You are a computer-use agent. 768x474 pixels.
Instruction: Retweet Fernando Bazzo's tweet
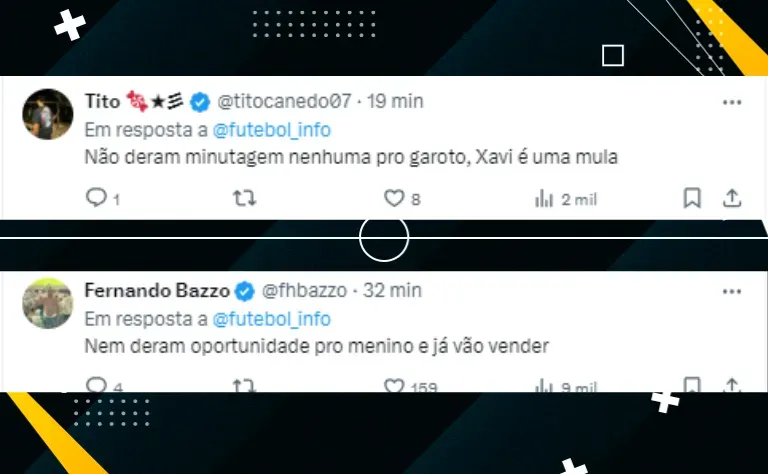244,385
